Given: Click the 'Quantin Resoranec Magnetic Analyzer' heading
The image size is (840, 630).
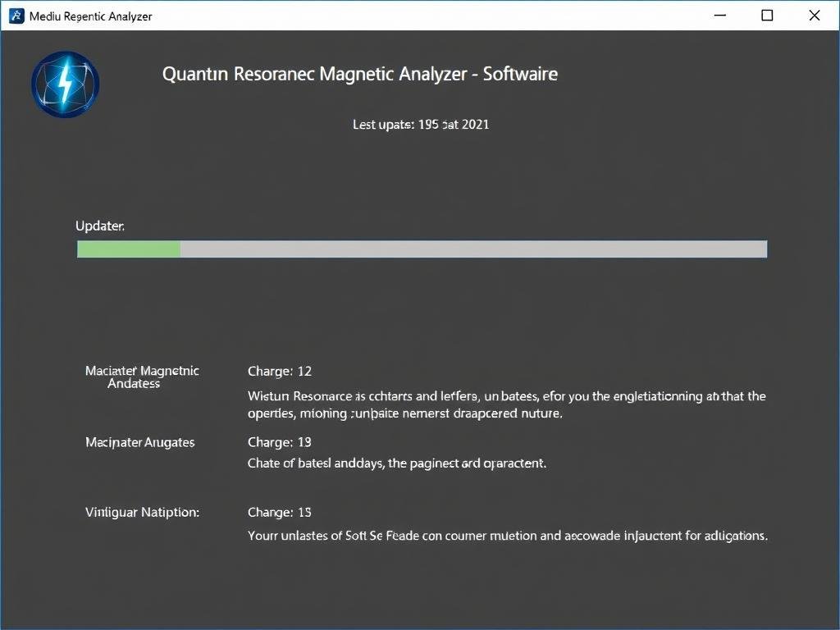Looking at the screenshot, I should [x=359, y=74].
